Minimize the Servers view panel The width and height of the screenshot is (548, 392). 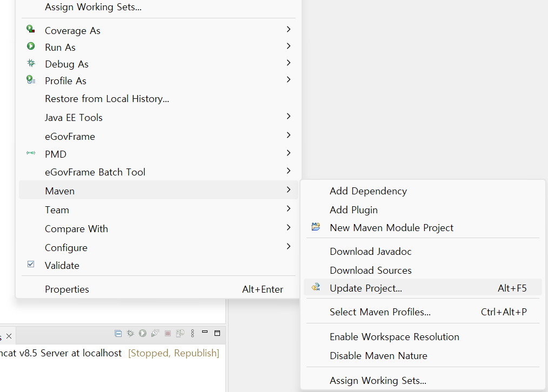click(205, 333)
